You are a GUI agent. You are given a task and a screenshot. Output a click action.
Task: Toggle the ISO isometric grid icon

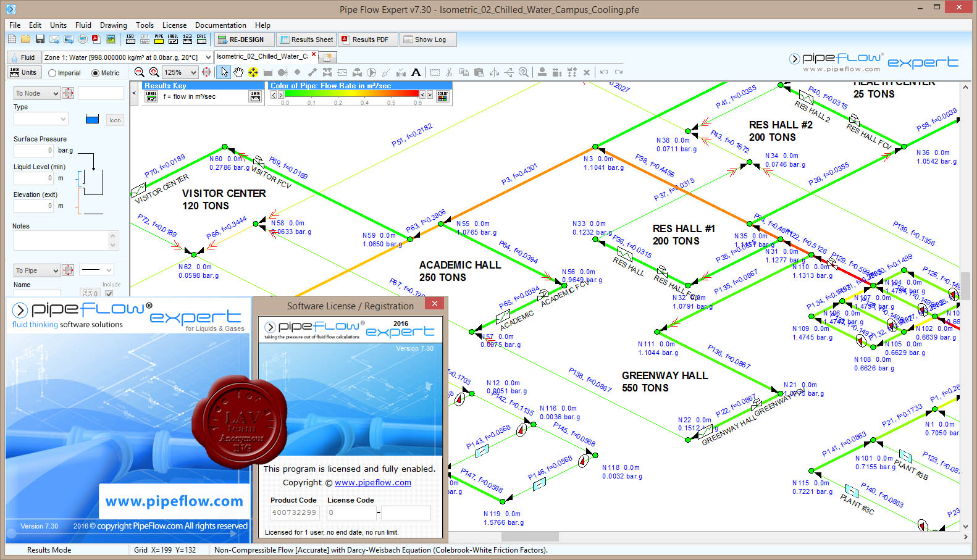130,39
